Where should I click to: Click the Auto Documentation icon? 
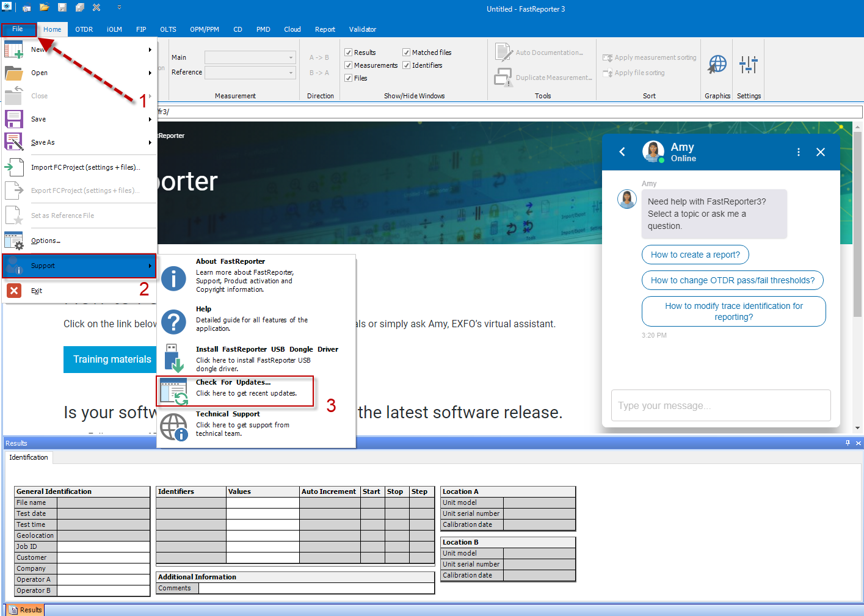pyautogui.click(x=503, y=53)
